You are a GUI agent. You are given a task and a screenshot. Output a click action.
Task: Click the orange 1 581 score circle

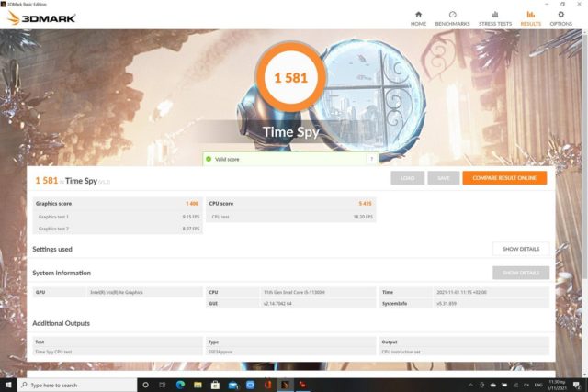click(x=291, y=78)
